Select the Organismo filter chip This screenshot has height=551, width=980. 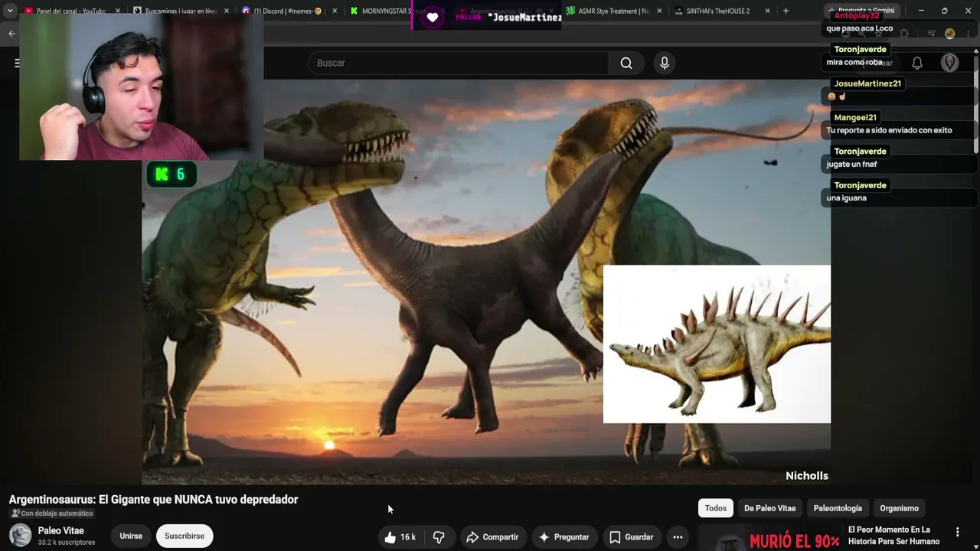click(x=899, y=508)
